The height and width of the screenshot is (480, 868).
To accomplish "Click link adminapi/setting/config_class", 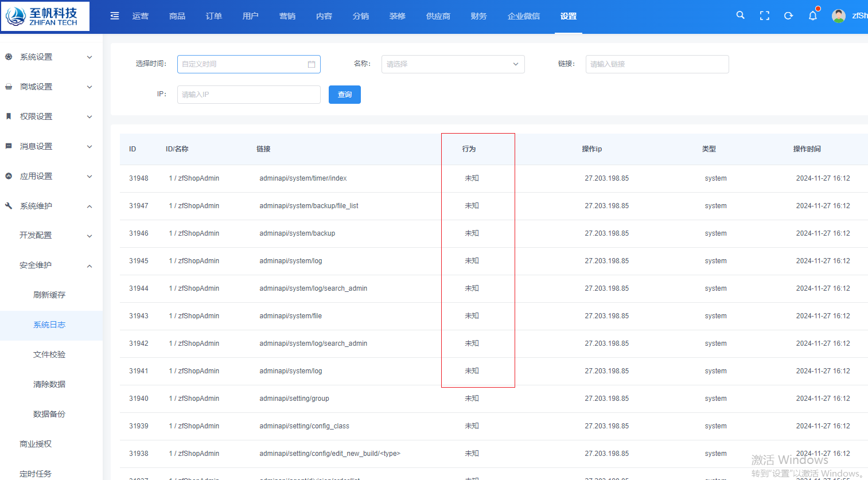I will click(x=304, y=426).
